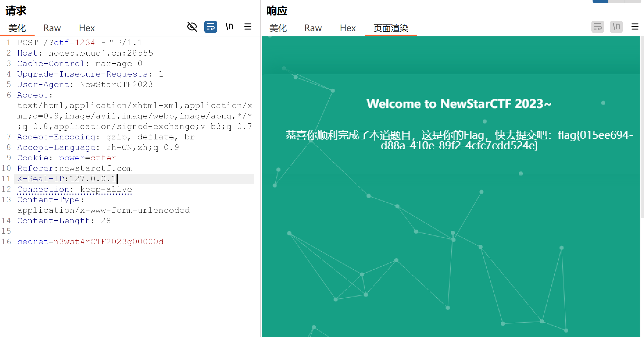Open response Hex tab
Image resolution: width=644 pixels, height=337 pixels.
tap(348, 28)
